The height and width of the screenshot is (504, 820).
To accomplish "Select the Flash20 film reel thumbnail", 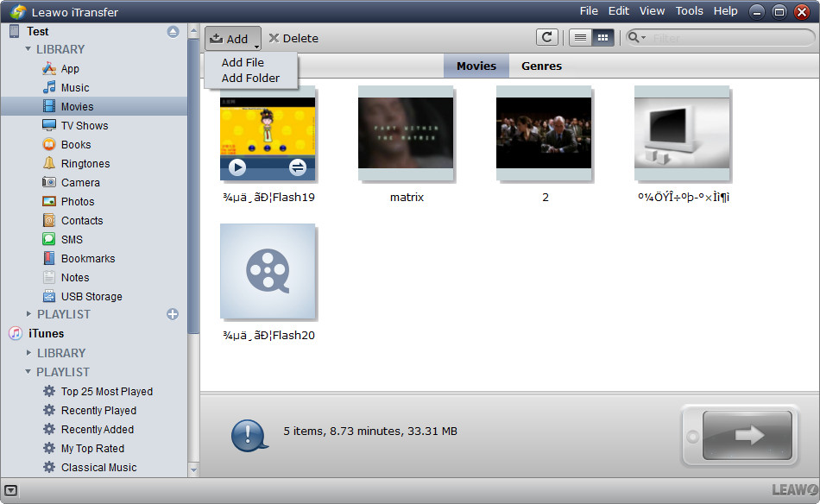I will click(x=268, y=271).
